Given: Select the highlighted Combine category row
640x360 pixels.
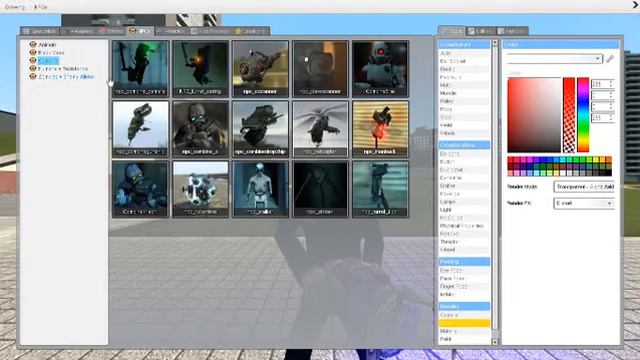Looking at the screenshot, I should coord(48,60).
